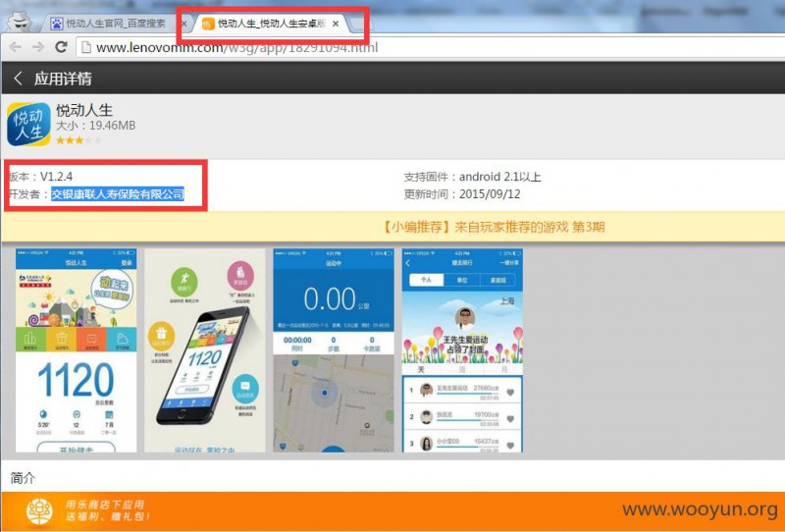Viewport: 785px width, 532px height.
Task: Open third screenshot showing 0.00 distance
Action: pyautogui.click(x=334, y=350)
